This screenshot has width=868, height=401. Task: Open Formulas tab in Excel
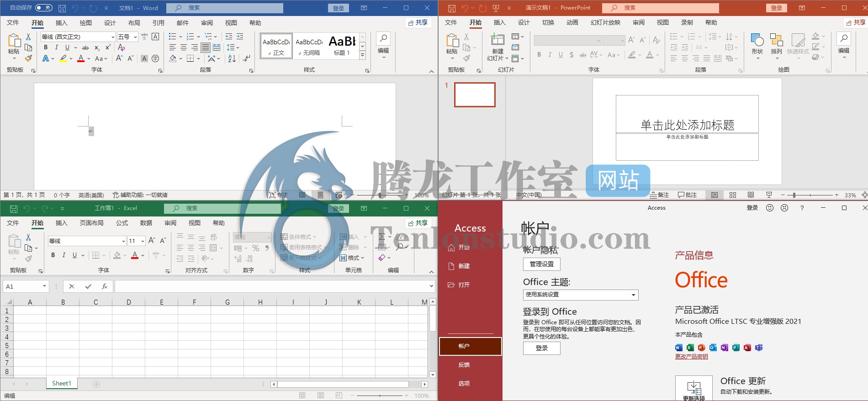tap(122, 223)
